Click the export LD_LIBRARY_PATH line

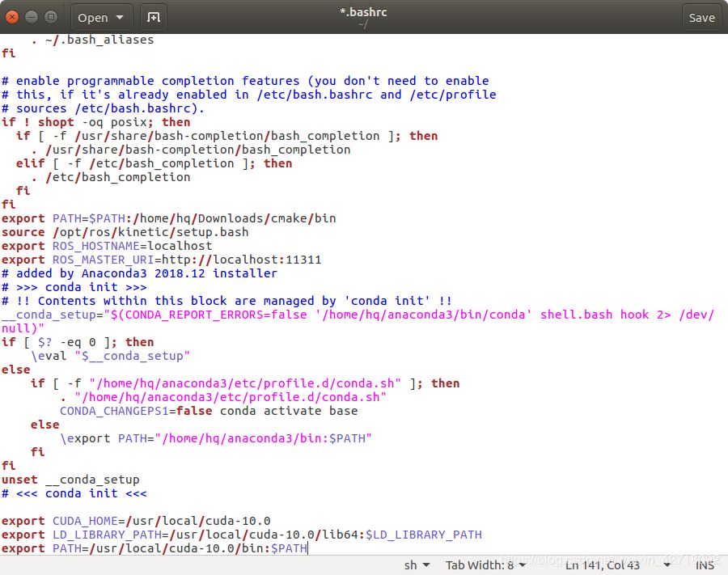pyautogui.click(x=241, y=535)
